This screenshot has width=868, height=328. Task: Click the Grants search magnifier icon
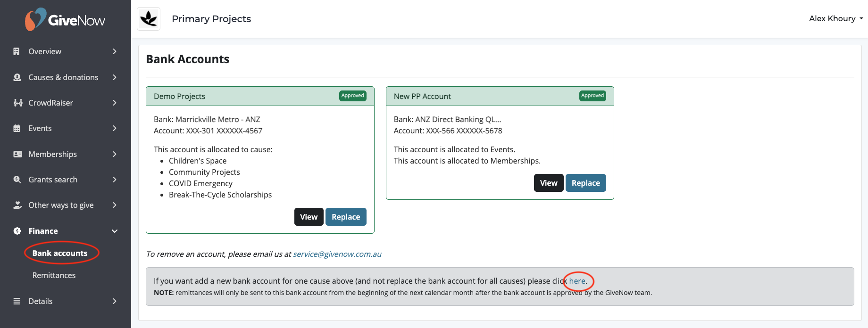coord(17,180)
